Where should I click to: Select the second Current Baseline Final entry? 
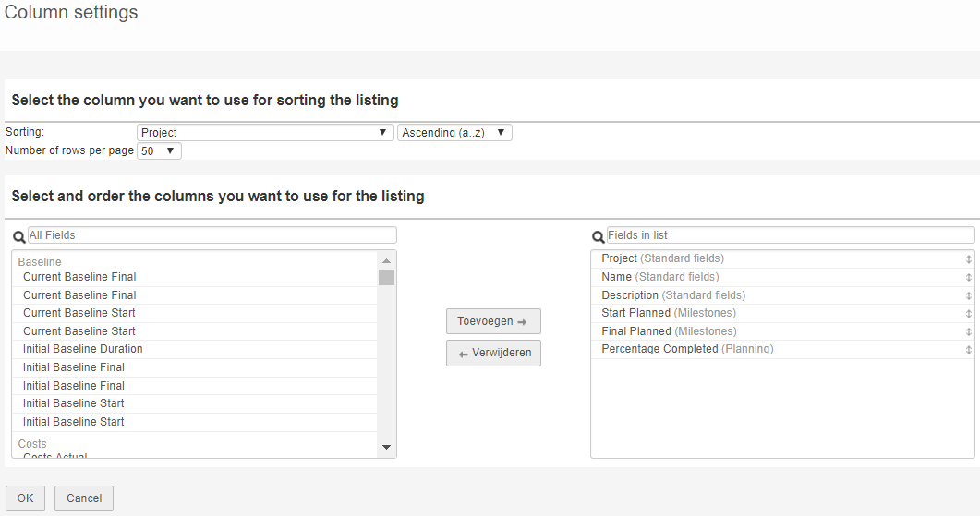pyautogui.click(x=195, y=294)
